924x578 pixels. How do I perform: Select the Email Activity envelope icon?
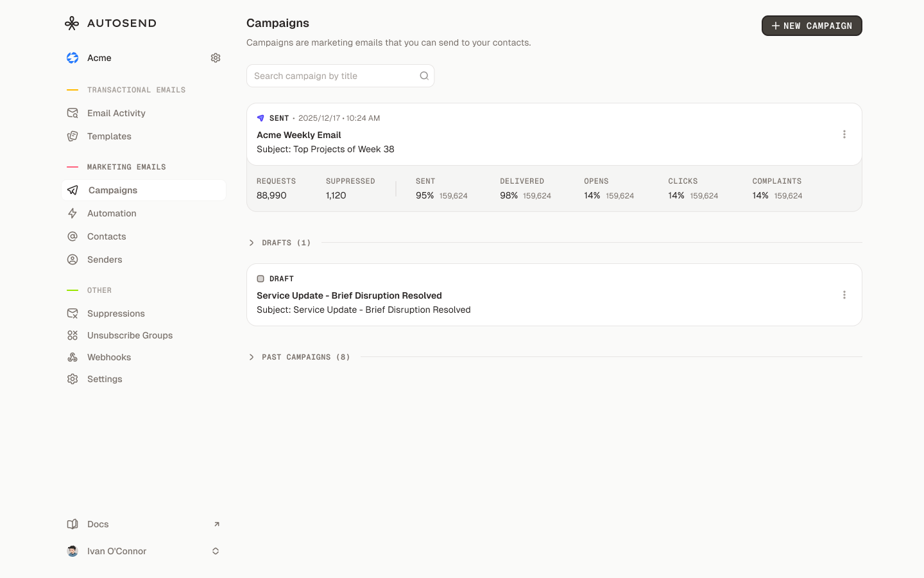72,113
